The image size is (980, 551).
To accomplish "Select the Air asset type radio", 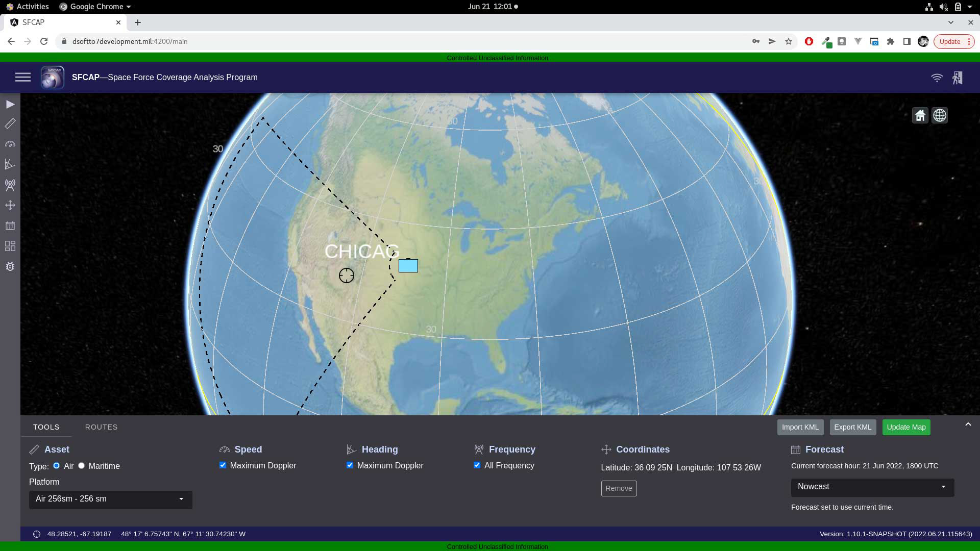I will coord(56,466).
